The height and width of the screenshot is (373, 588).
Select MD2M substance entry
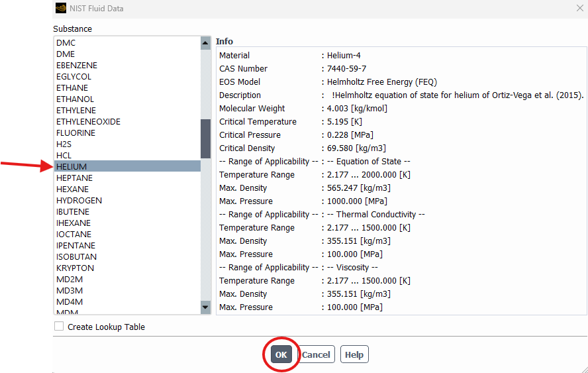click(x=128, y=279)
